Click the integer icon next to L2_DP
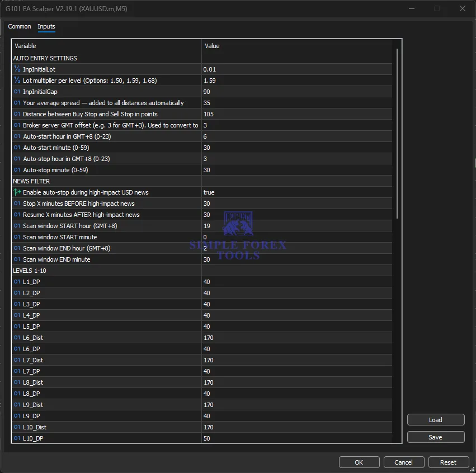Image resolution: width=476 pixels, height=473 pixels. 17,293
